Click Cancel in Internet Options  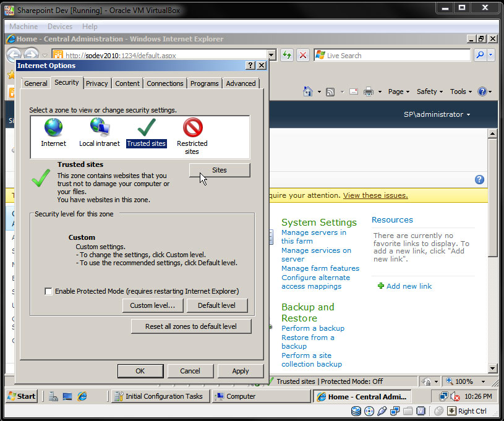pyautogui.click(x=190, y=371)
